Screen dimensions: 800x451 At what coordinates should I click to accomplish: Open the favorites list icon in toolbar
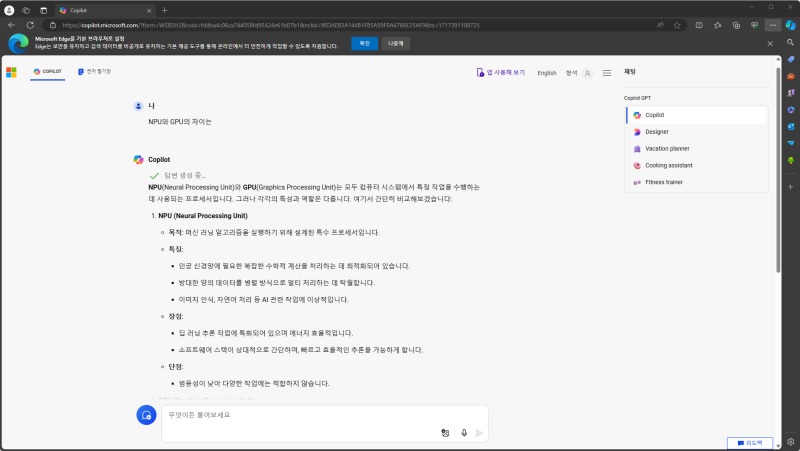pyautogui.click(x=717, y=25)
